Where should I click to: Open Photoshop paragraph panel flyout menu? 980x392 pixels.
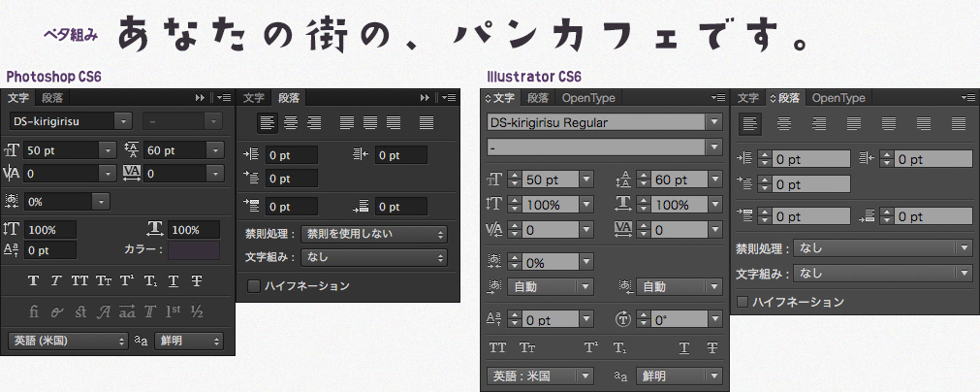click(x=450, y=98)
